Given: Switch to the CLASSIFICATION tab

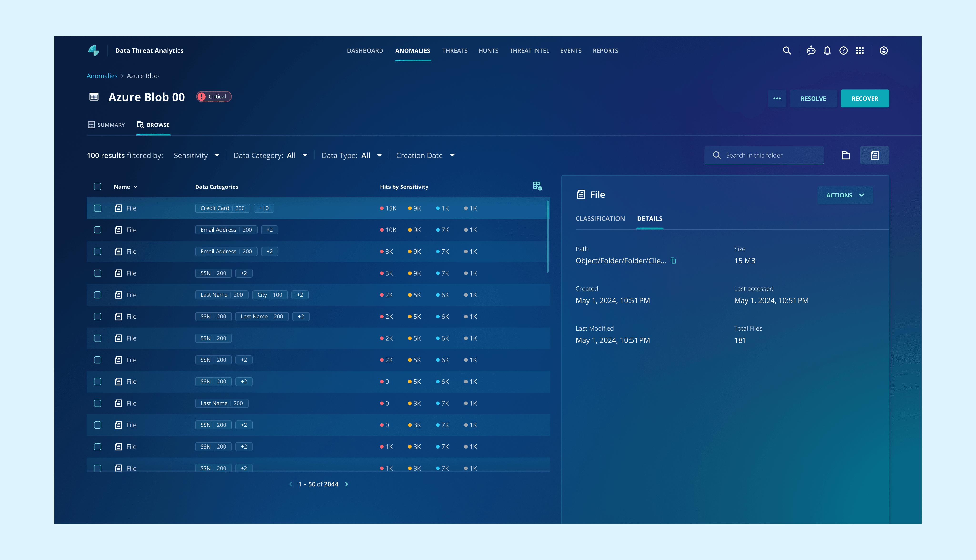Looking at the screenshot, I should point(600,218).
